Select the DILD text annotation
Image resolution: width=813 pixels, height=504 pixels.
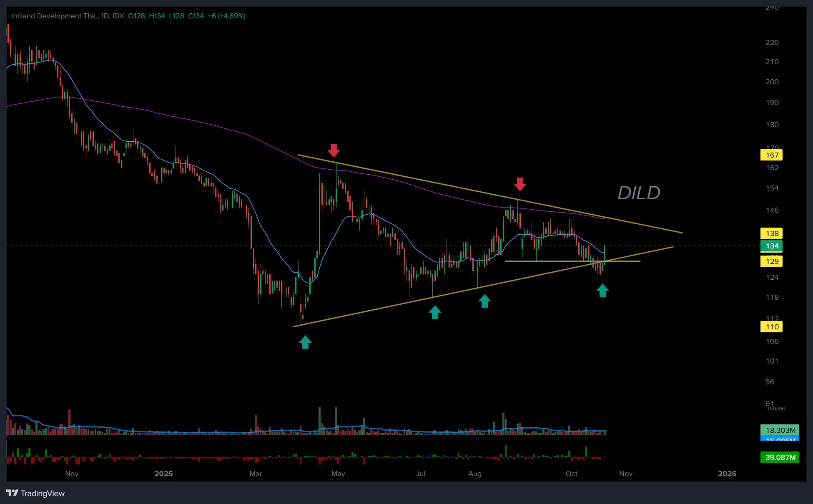[x=639, y=193]
